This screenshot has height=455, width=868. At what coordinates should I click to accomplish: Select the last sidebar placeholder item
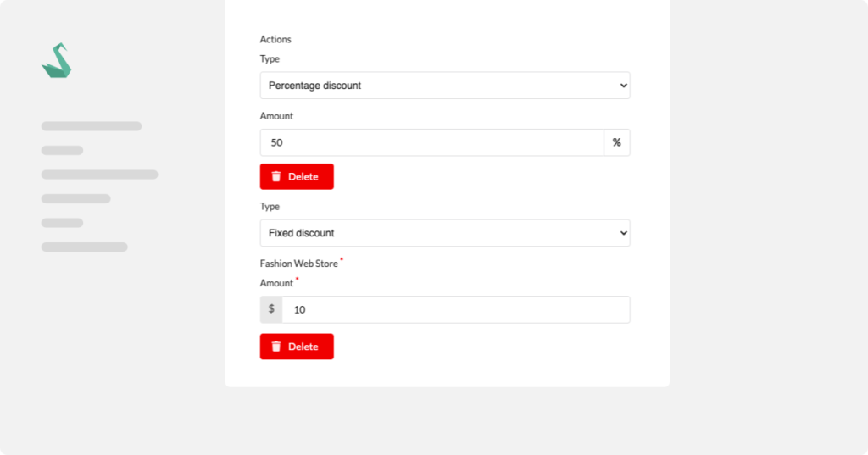tap(84, 247)
